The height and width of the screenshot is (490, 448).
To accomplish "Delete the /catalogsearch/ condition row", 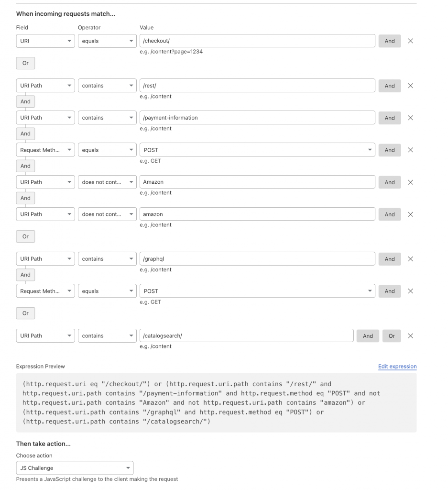I will click(410, 335).
